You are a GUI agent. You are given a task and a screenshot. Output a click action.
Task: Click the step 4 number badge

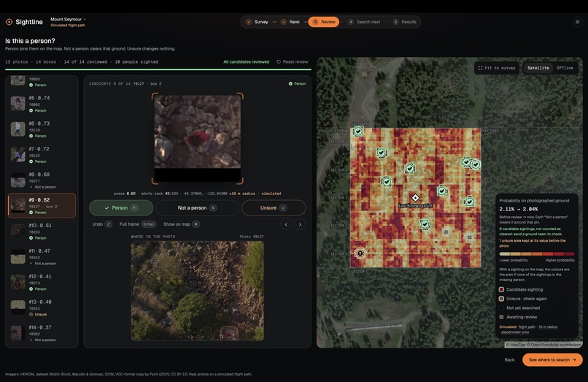[x=351, y=22]
